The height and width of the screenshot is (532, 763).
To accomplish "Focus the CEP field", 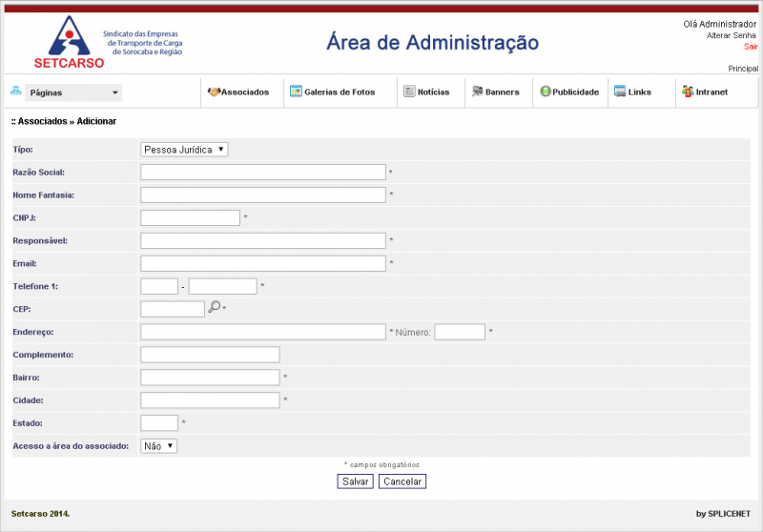I will click(173, 309).
